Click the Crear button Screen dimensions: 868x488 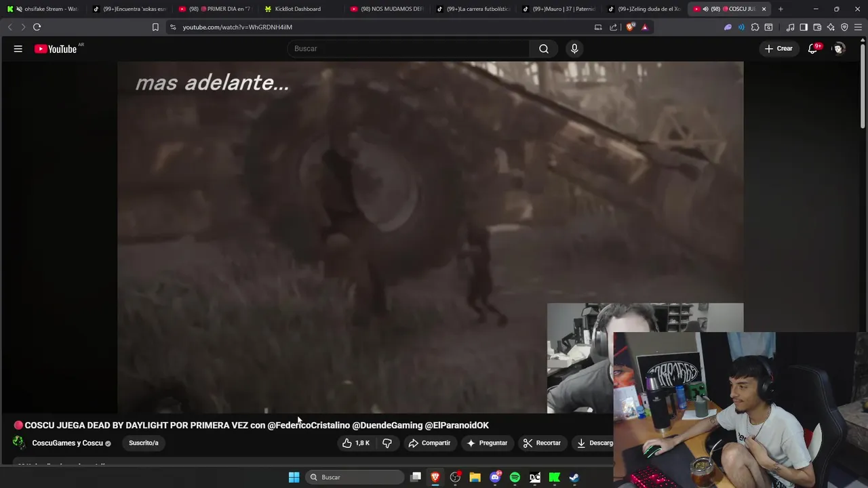[x=778, y=49]
